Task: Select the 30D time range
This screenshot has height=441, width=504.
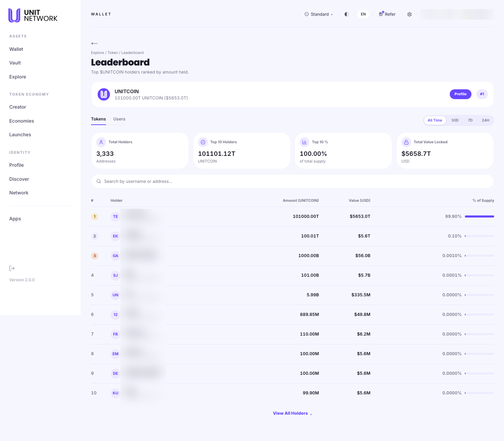Action: (455, 120)
